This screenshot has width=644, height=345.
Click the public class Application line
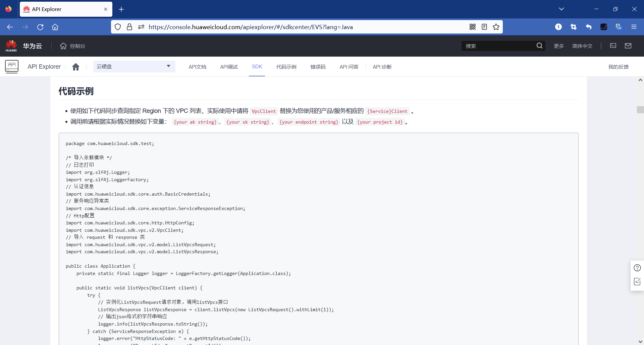[x=101, y=266]
